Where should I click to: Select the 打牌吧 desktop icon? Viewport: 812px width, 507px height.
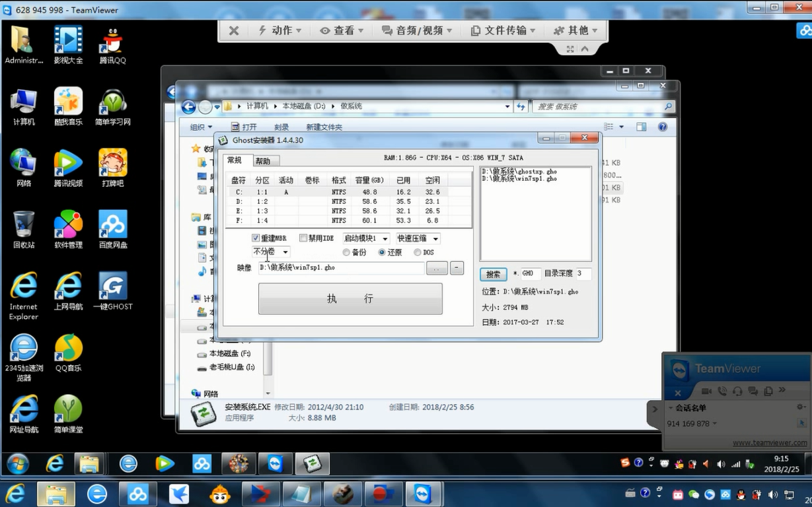coord(112,168)
